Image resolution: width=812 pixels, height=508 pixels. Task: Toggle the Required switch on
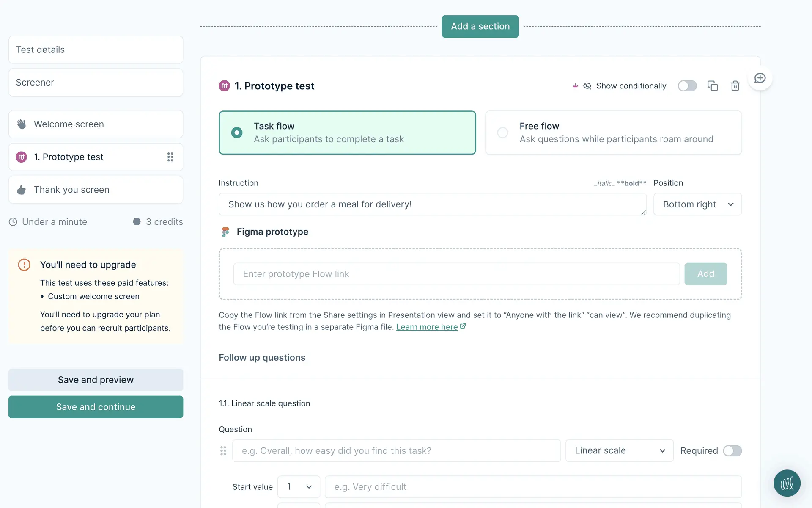pos(732,451)
